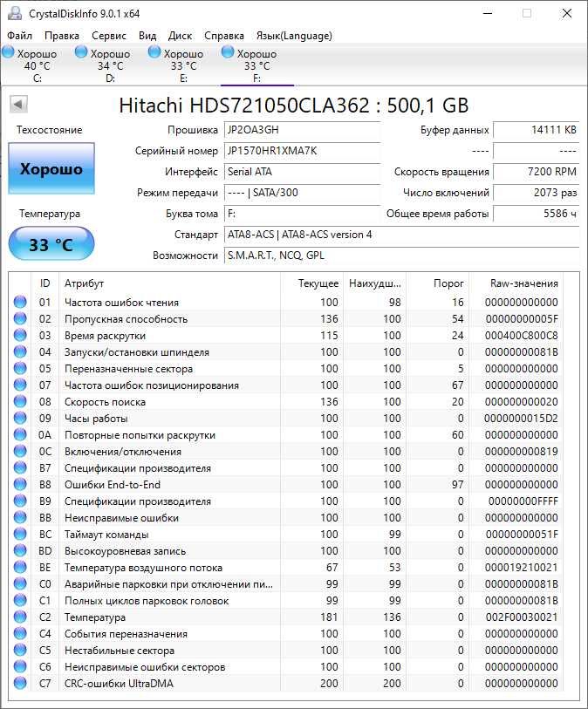Select raw value 0000000015D2

click(x=521, y=419)
